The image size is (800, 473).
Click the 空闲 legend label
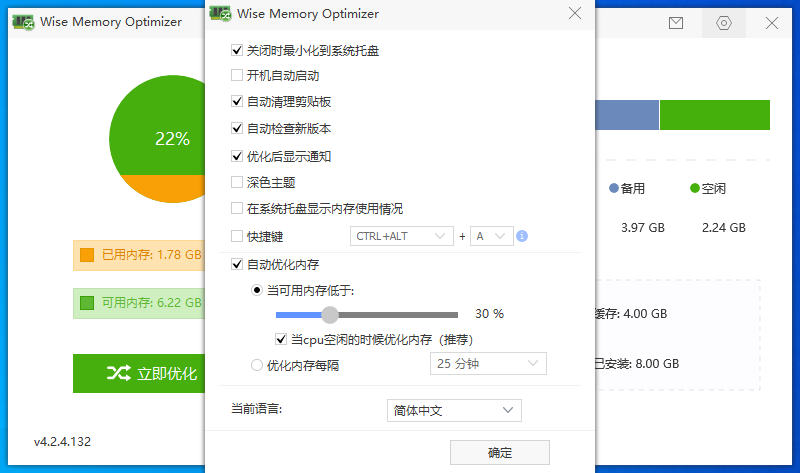coord(713,189)
